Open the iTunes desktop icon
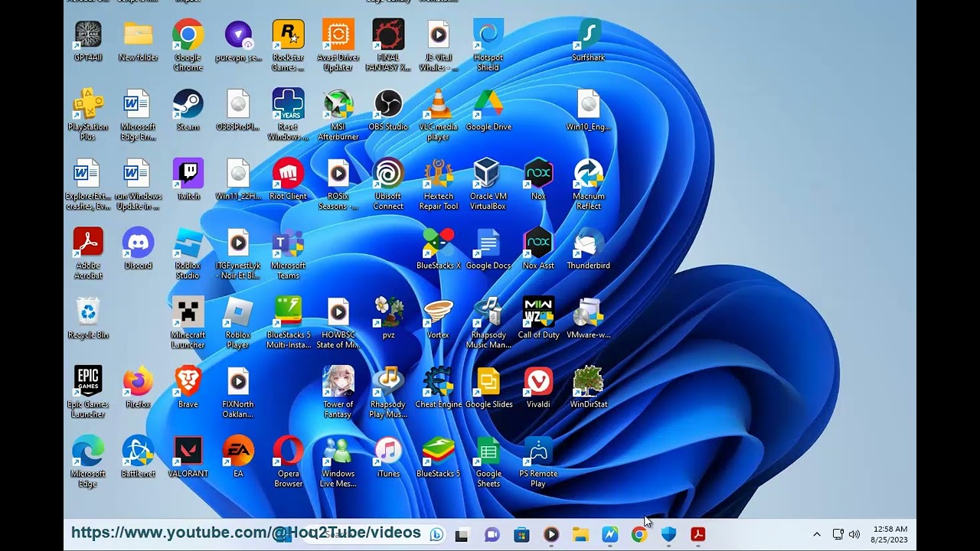The height and width of the screenshot is (551, 980). pos(388,450)
